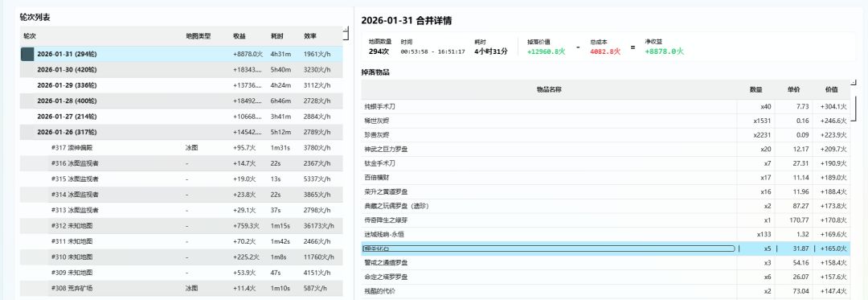This screenshot has height=300, width=868.
Task: Select the drop row valued +190.9火
Action: click(606, 163)
